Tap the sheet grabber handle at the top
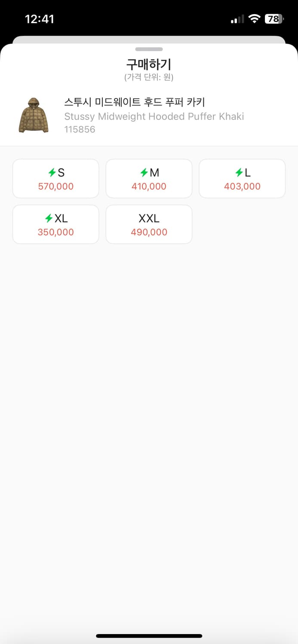The height and width of the screenshot is (644, 298). [x=149, y=49]
